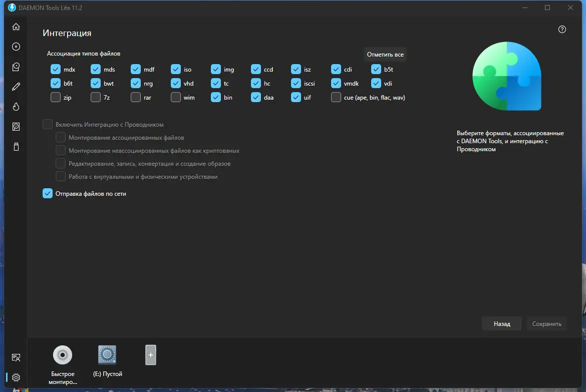The height and width of the screenshot is (392, 586).
Task: Click the Отметить все button
Action: coord(385,55)
